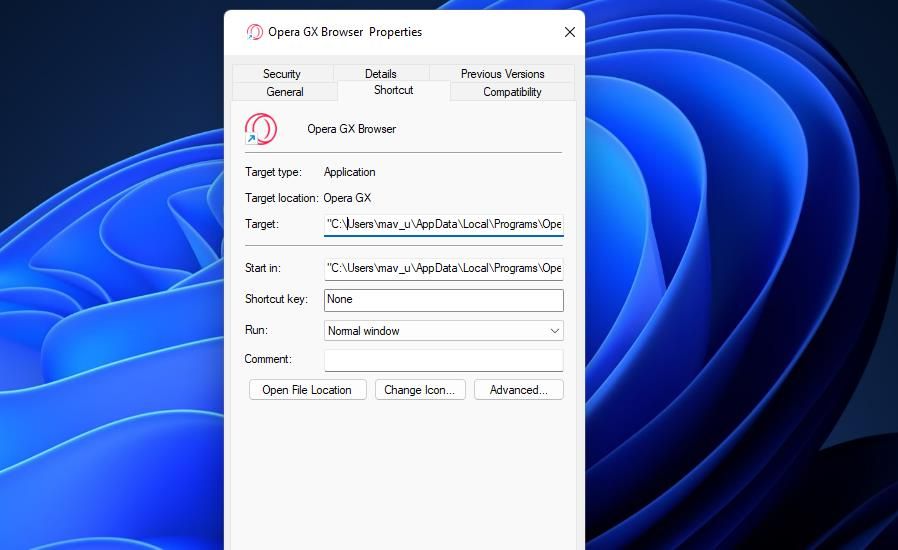This screenshot has height=550, width=898.
Task: Click inside the Target path field
Action: 444,224
